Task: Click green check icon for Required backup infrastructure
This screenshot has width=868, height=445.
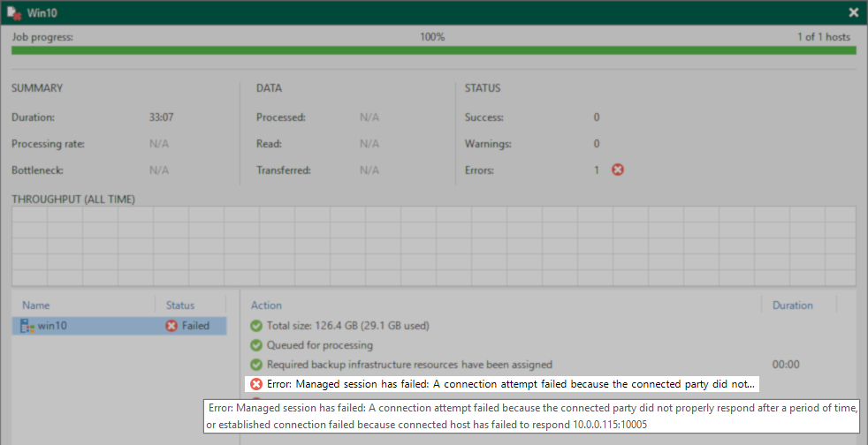Action: pos(255,365)
